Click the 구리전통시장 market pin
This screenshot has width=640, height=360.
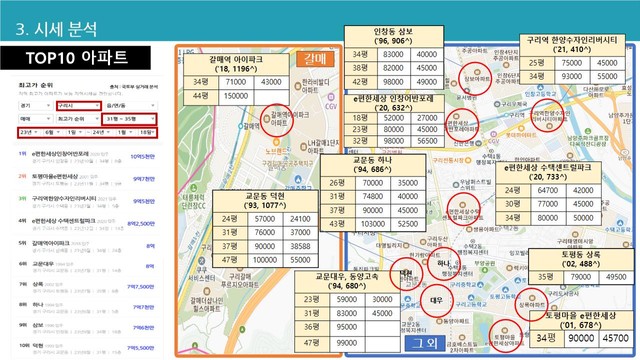(x=468, y=160)
